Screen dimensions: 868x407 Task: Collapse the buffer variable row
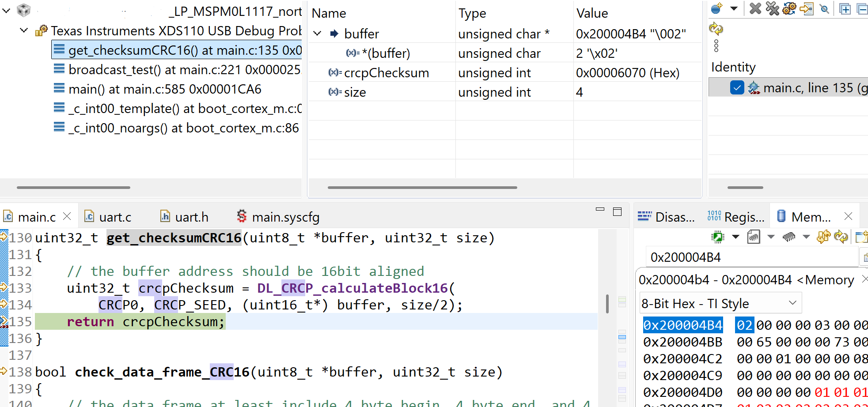317,33
